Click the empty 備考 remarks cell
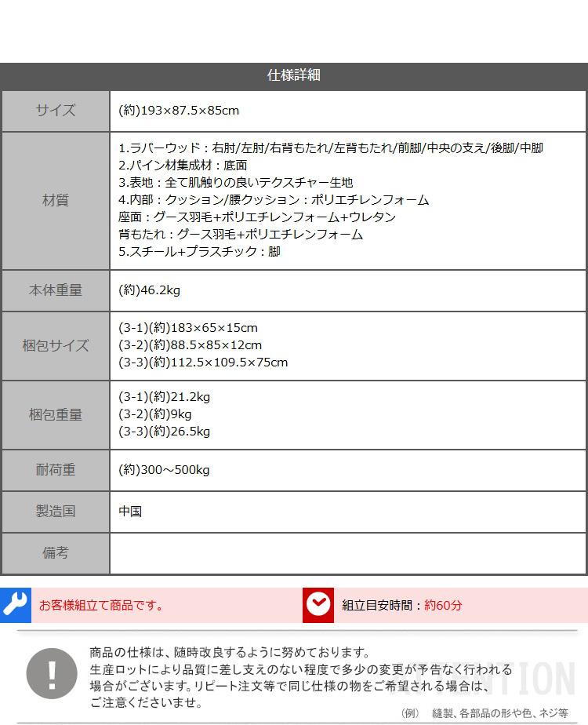 point(347,553)
